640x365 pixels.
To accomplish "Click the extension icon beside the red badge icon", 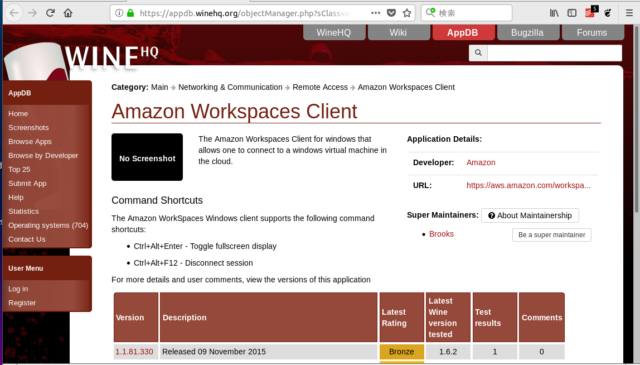I will tap(608, 13).
